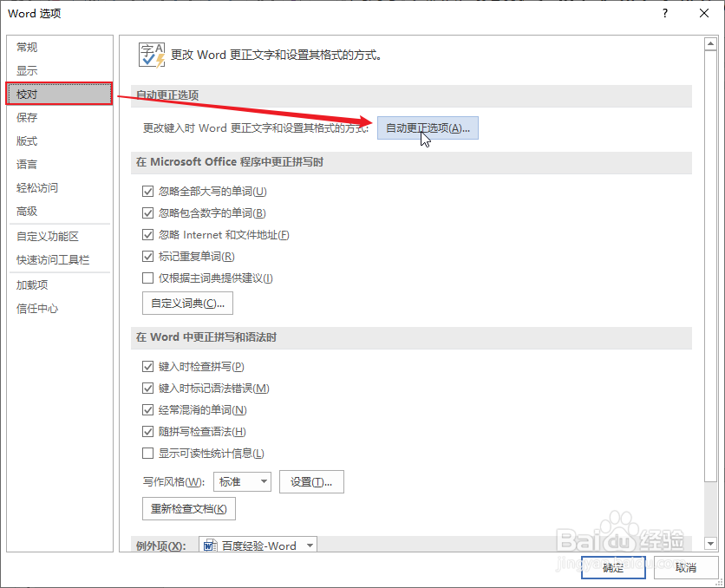
Task: Click the 取消 button
Action: click(686, 568)
